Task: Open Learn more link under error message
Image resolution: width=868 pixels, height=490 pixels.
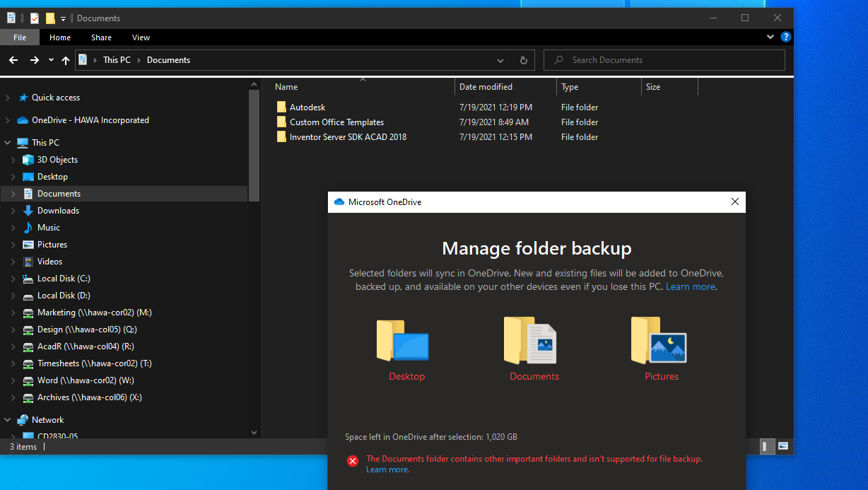Action: click(x=387, y=469)
